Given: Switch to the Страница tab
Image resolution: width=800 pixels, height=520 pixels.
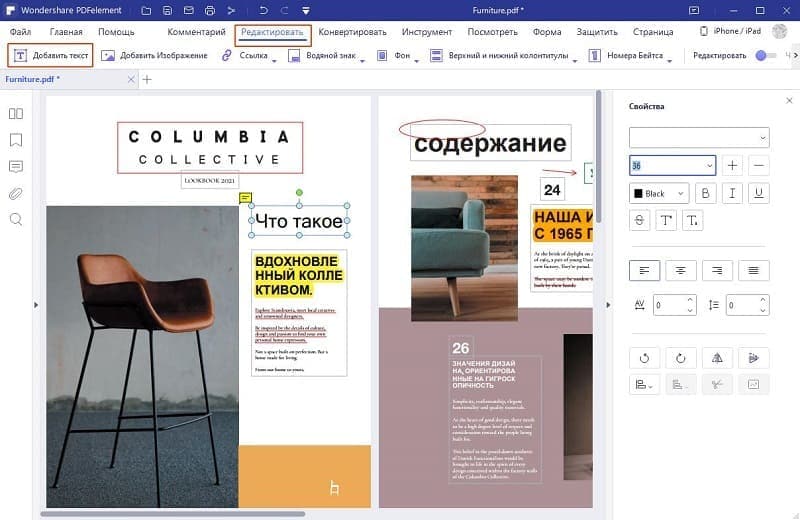Looking at the screenshot, I should [x=653, y=32].
